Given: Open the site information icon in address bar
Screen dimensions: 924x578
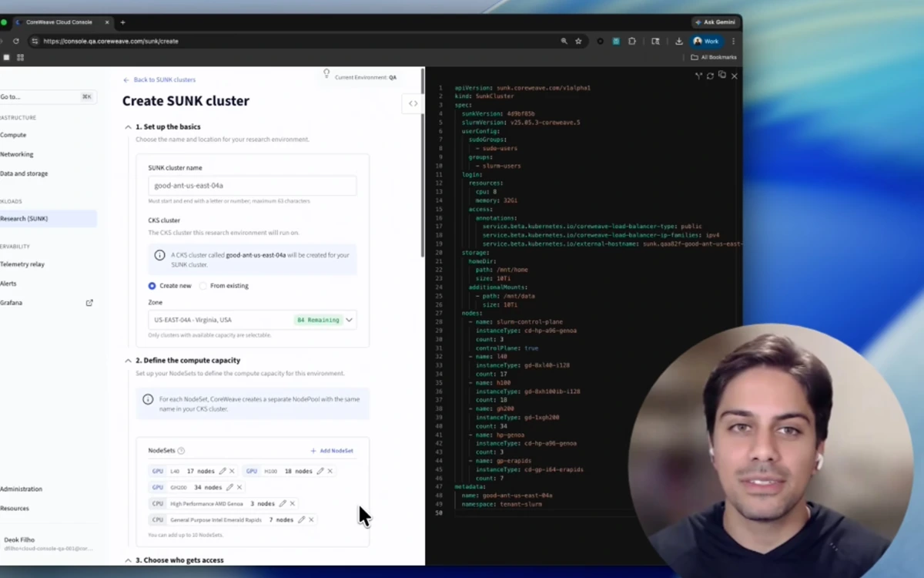Looking at the screenshot, I should pyautogui.click(x=35, y=41).
